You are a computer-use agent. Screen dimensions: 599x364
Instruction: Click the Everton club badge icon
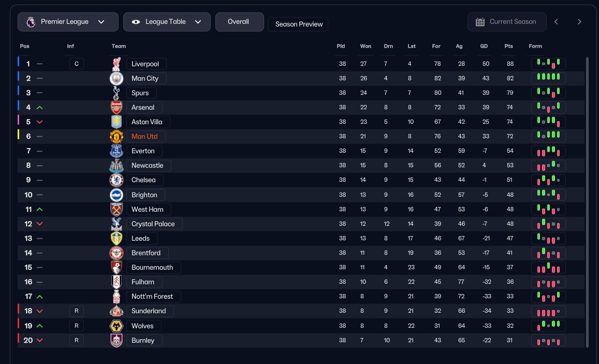coord(116,151)
